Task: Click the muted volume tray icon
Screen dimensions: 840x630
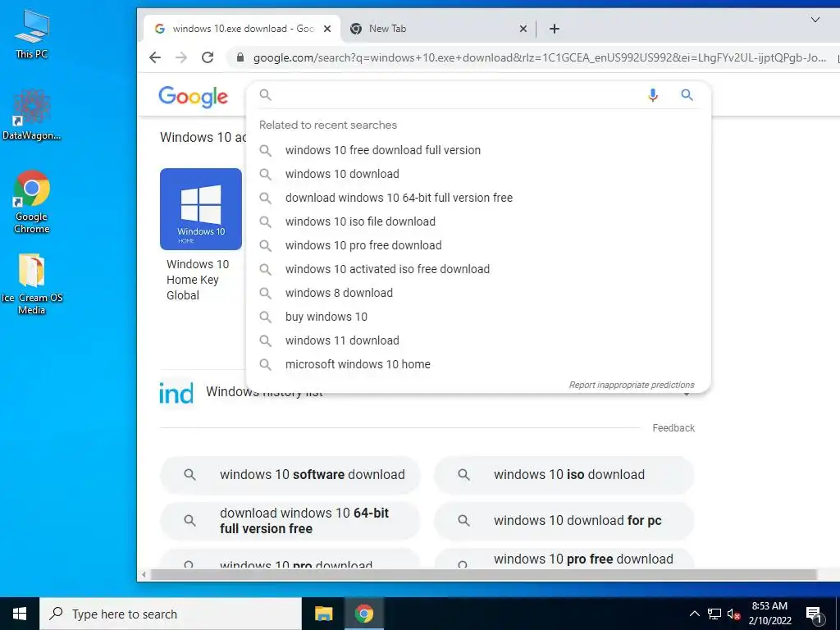Action: (733, 614)
